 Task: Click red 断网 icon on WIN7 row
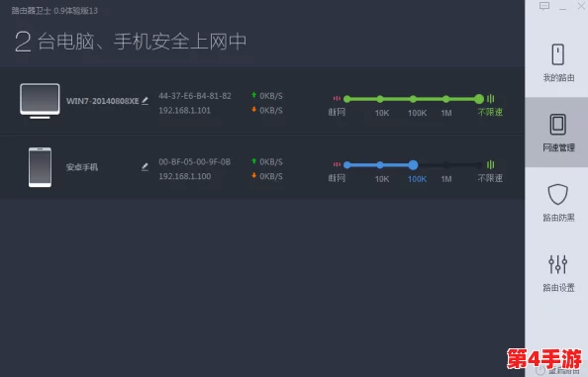[337, 99]
